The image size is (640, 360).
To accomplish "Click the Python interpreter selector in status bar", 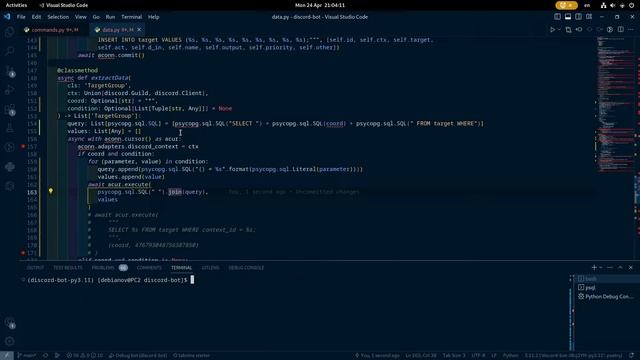I will pyautogui.click(x=573, y=356).
